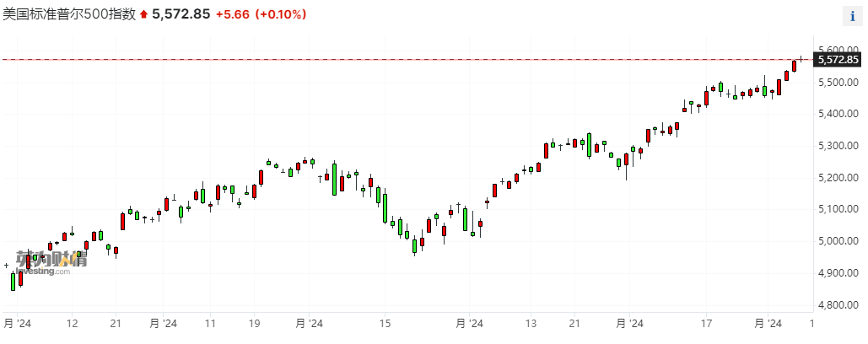Click the current price 5,572.85 in header
The width and height of the screenshot is (868, 344).
pyautogui.click(x=181, y=14)
